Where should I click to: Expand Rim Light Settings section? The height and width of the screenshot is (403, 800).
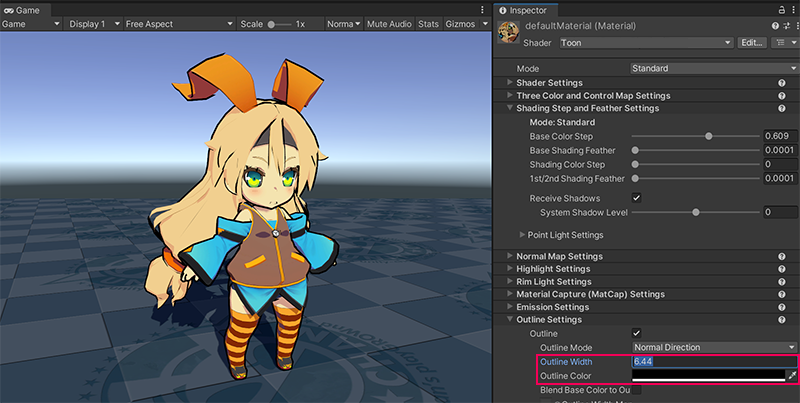point(510,282)
